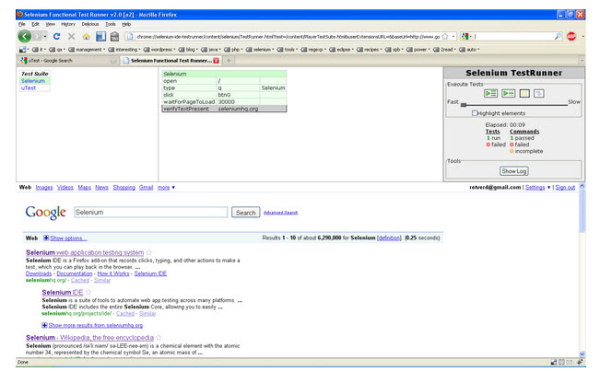The width and height of the screenshot is (600, 371).
Task: Click the verifyTextPresent command row
Action: pos(224,109)
